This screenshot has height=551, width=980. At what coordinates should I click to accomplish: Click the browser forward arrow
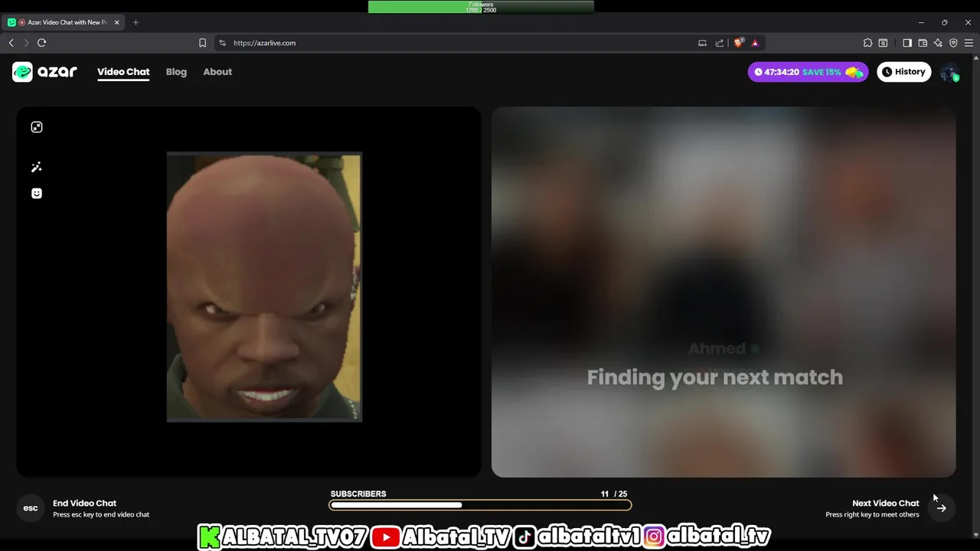[x=26, y=43]
